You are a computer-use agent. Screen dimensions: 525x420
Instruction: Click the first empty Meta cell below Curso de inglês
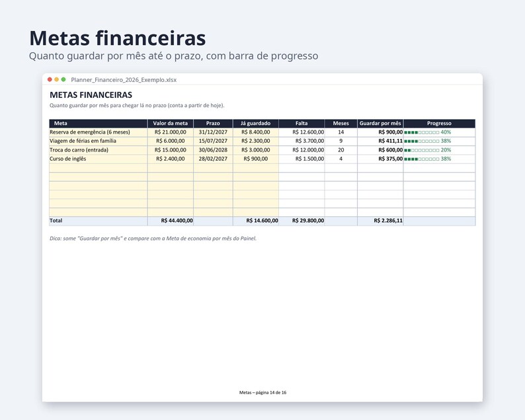[98, 168]
